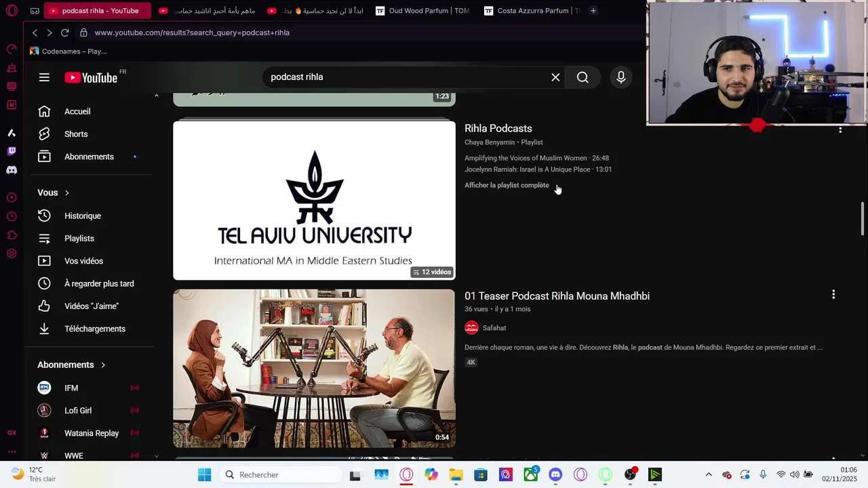868x488 pixels.
Task: Show hidden system tray icons
Action: [x=709, y=474]
